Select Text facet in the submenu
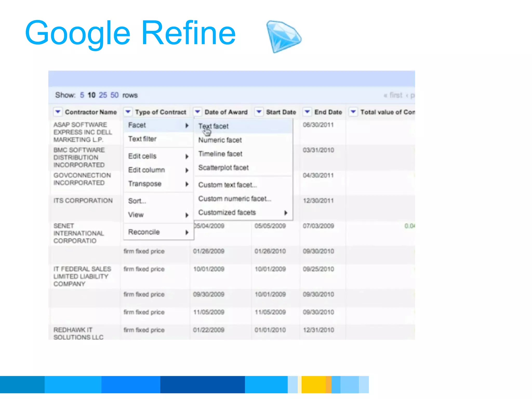Viewport: 532px width, 399px height. (x=243, y=126)
